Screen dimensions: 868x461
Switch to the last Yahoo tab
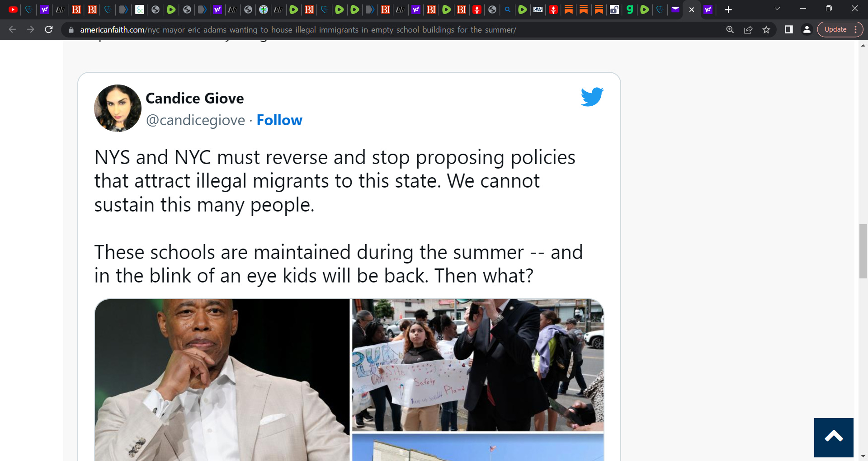(x=708, y=9)
